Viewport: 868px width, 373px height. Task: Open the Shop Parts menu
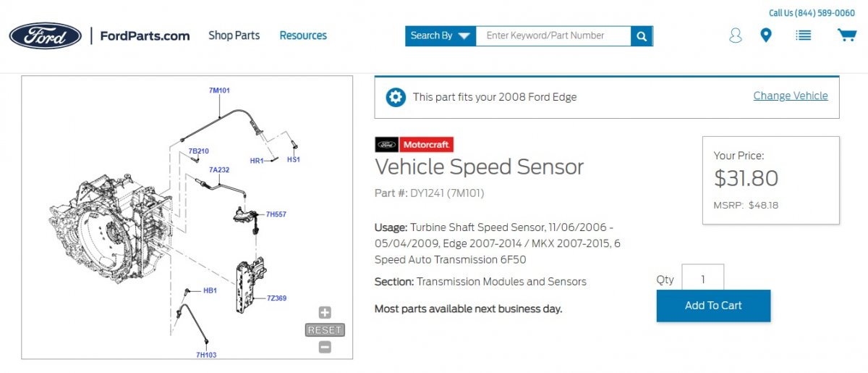(234, 35)
